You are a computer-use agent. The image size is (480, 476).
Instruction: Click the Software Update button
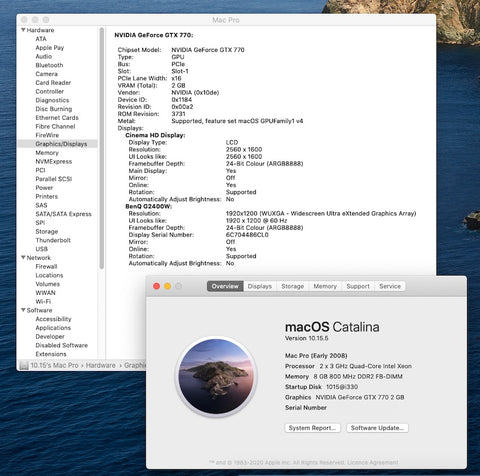(x=377, y=428)
